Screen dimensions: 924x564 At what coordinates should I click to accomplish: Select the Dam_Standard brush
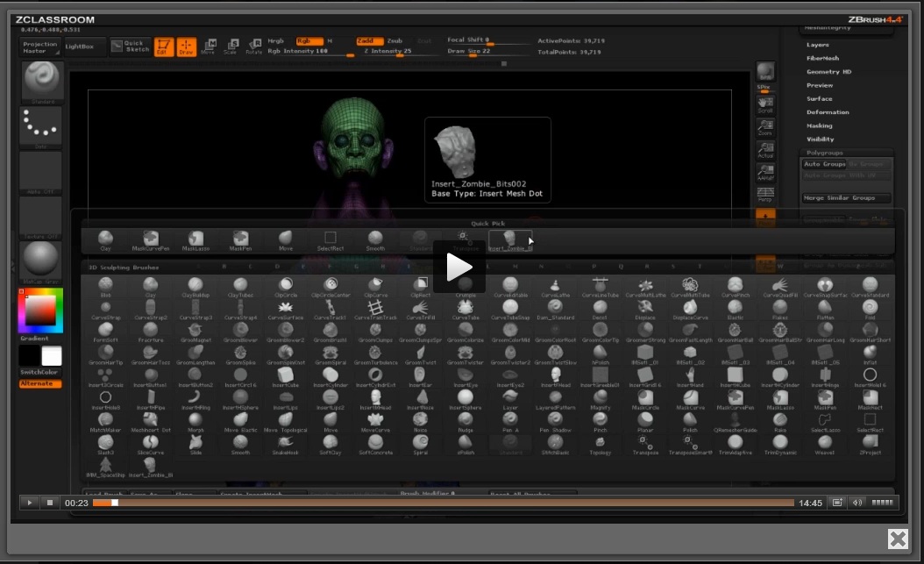pyautogui.click(x=555, y=310)
